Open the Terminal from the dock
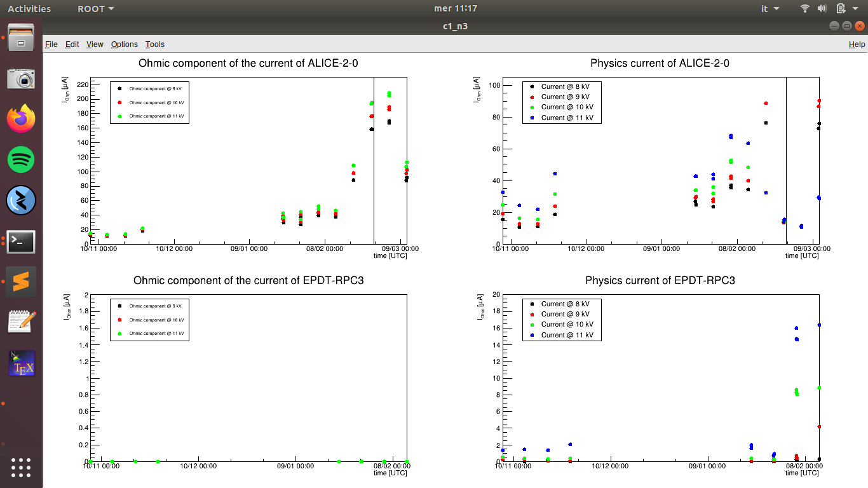 click(21, 241)
